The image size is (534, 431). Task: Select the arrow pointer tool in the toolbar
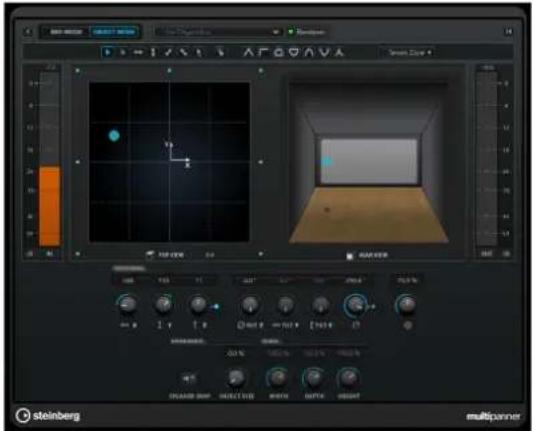108,52
